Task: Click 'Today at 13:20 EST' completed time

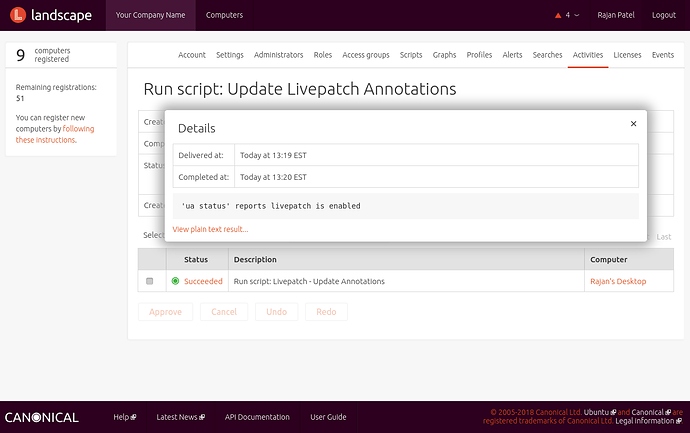Action: [x=273, y=177]
